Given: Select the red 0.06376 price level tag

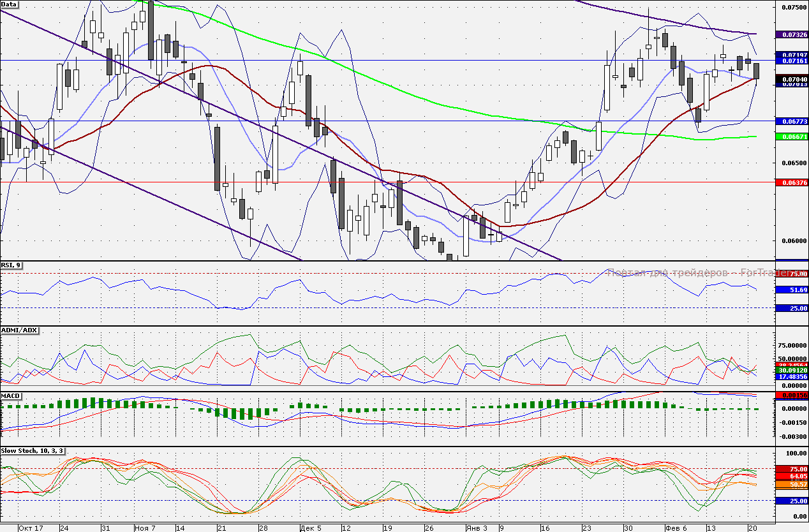Looking at the screenshot, I should [x=792, y=182].
